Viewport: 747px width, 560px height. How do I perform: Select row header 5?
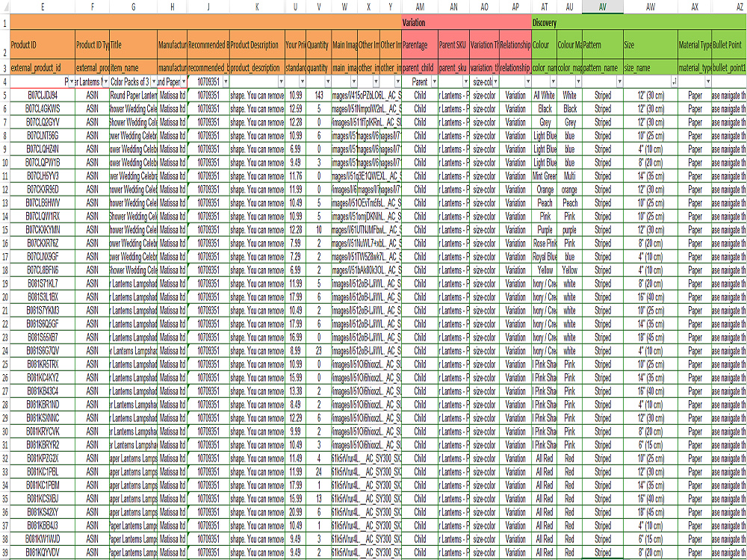4,96
